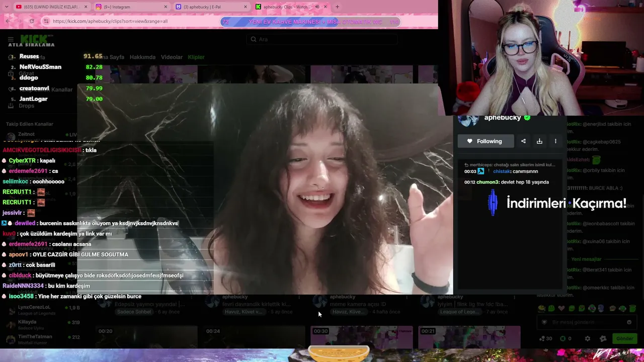This screenshot has width=644, height=362.
Task: Close the Instagram tab
Action: tap(166, 7)
